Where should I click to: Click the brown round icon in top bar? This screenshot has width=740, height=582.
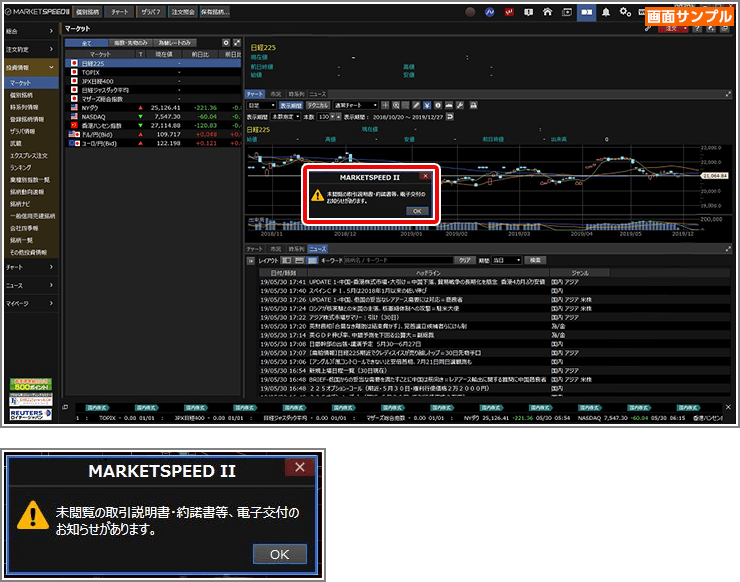(x=470, y=12)
